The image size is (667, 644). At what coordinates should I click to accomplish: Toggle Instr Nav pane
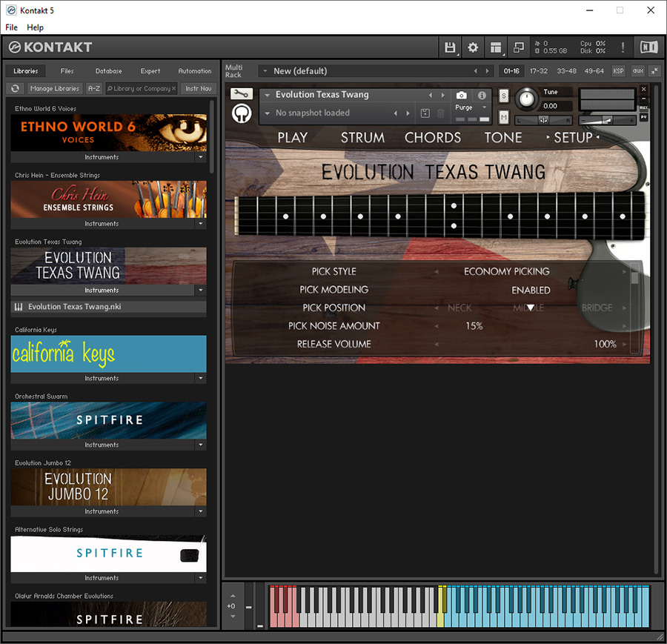click(198, 88)
